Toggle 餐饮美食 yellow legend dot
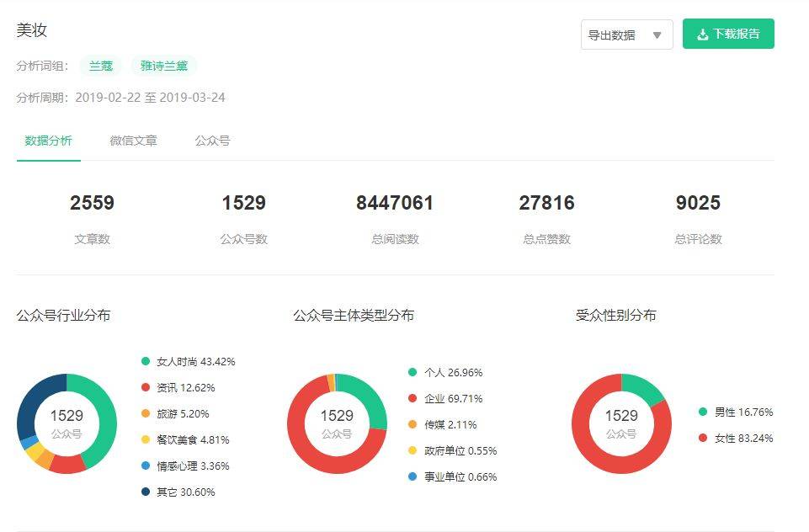 point(146,439)
